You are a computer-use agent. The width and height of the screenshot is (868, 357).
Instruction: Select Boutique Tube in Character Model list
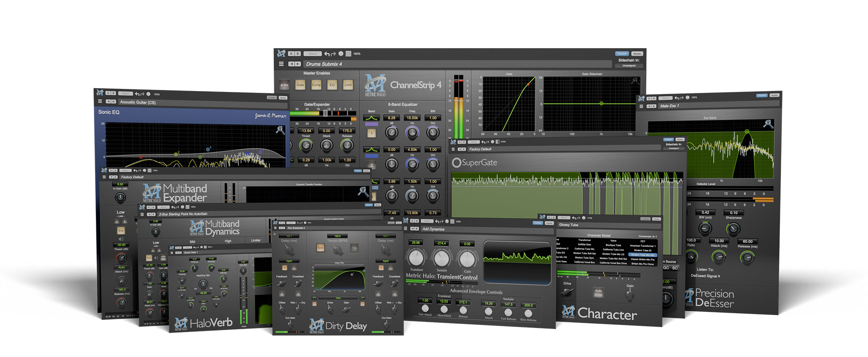(x=613, y=245)
